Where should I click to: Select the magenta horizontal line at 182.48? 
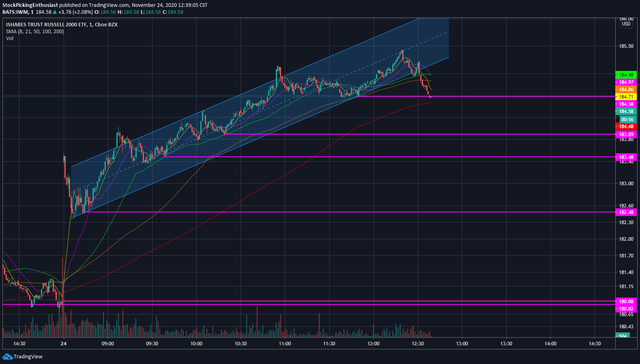(351, 212)
